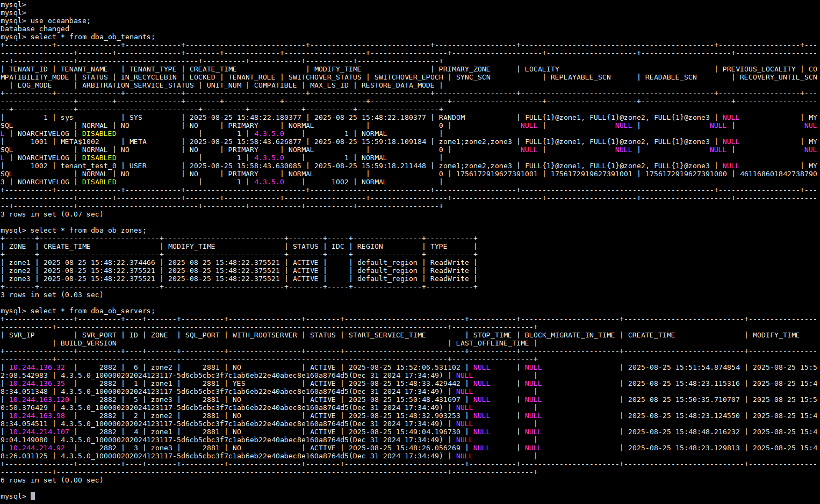Click the BUILD_VERSION column header
This screenshot has width=820, height=504.
click(89, 343)
